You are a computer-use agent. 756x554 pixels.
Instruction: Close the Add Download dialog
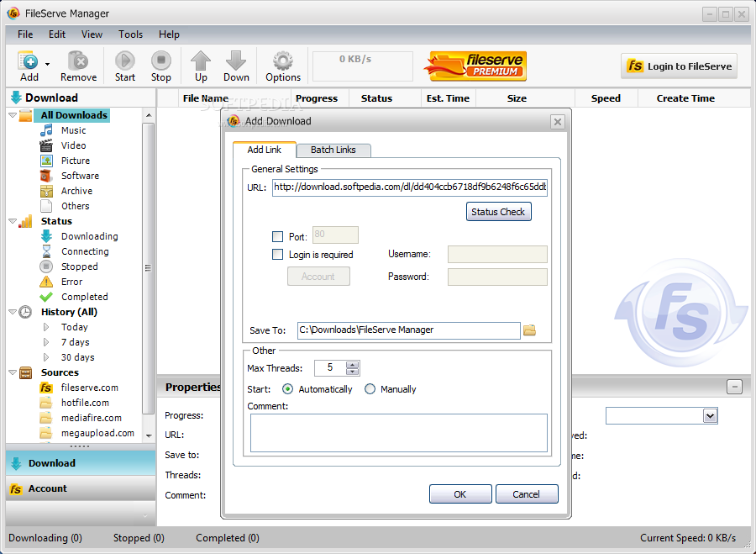[x=558, y=122]
